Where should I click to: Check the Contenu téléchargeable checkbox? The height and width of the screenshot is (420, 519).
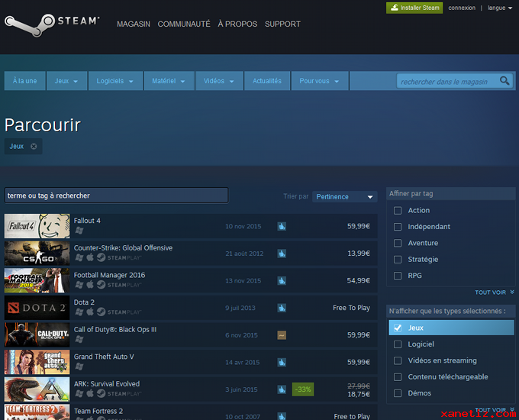[x=398, y=377]
